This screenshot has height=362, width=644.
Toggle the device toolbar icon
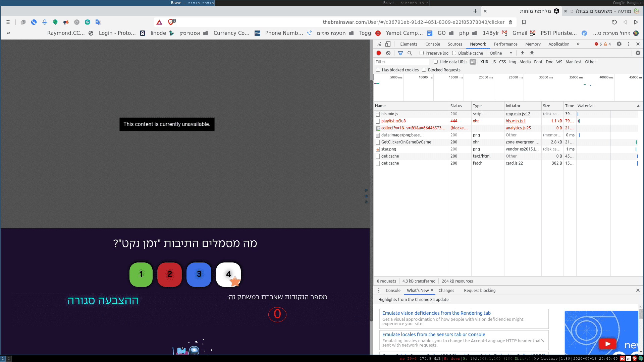[388, 44]
